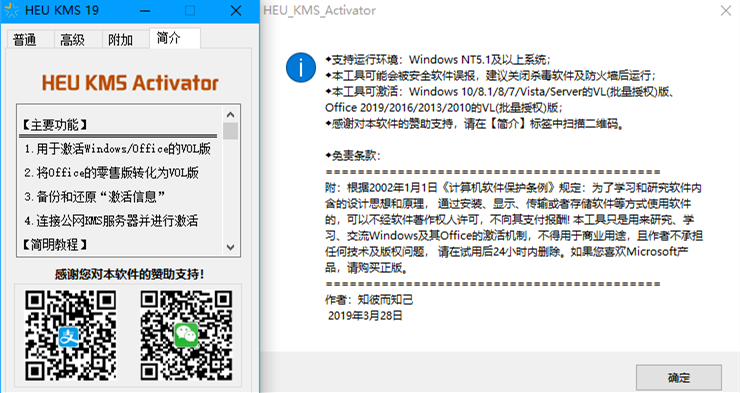Maximize the HEU KMS 19 window
This screenshot has width=740, height=393.
click(x=190, y=10)
